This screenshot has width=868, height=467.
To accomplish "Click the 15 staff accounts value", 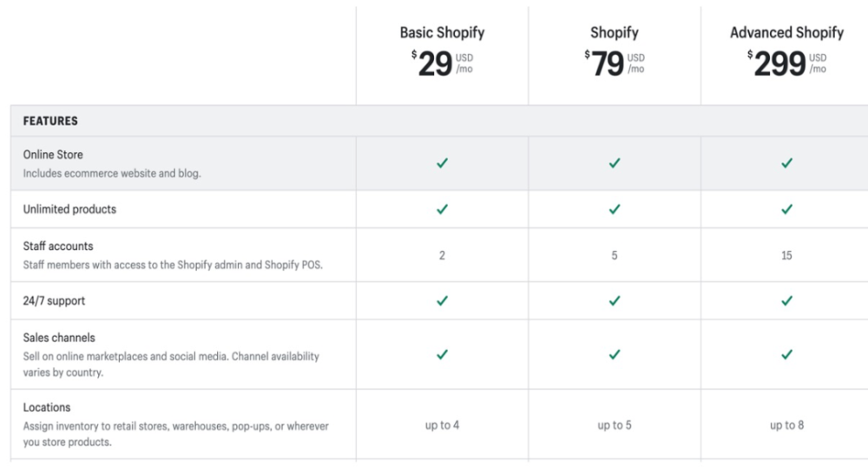I will pyautogui.click(x=786, y=256).
